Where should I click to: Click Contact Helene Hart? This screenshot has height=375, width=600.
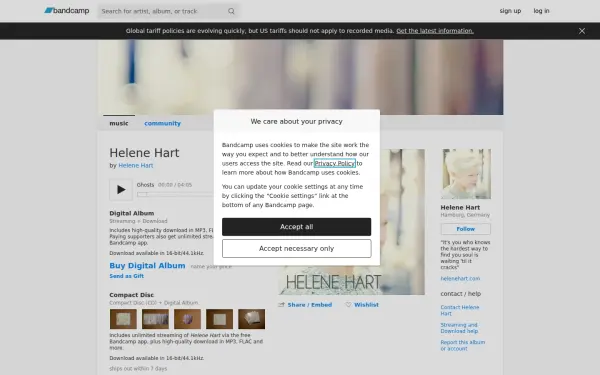coord(460,310)
